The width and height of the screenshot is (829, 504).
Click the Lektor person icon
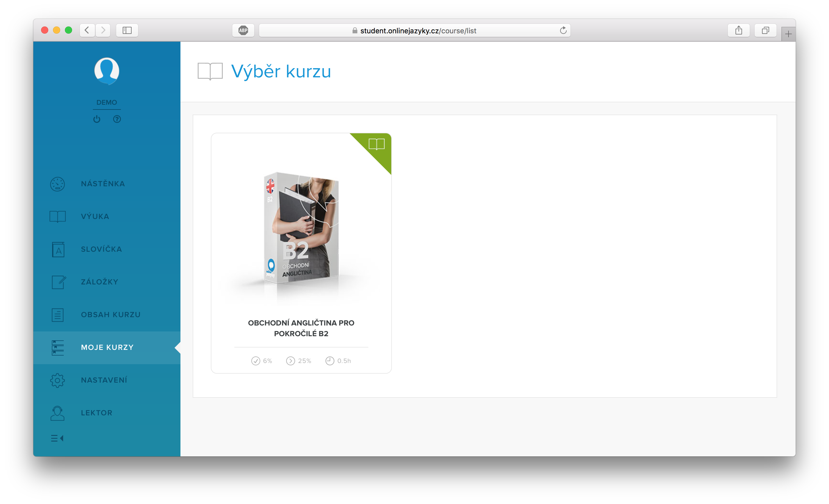click(x=57, y=413)
